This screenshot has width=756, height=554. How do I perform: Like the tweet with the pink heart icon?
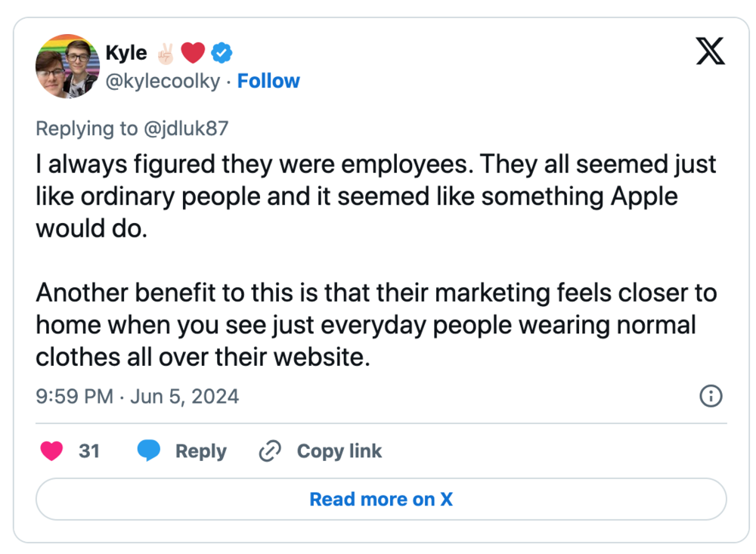point(51,451)
